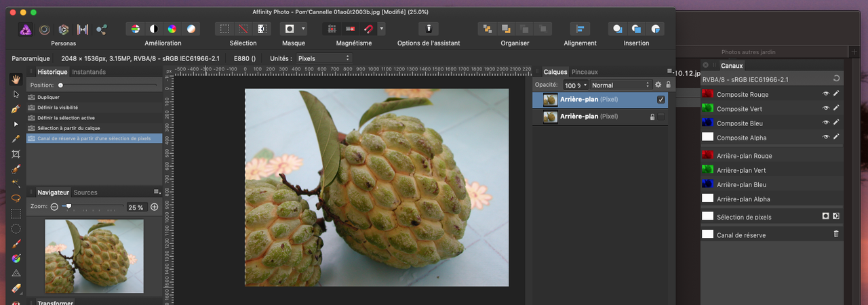Screen dimensions: 868x305
Task: Open Options de l'assistant
Action: pos(429,29)
